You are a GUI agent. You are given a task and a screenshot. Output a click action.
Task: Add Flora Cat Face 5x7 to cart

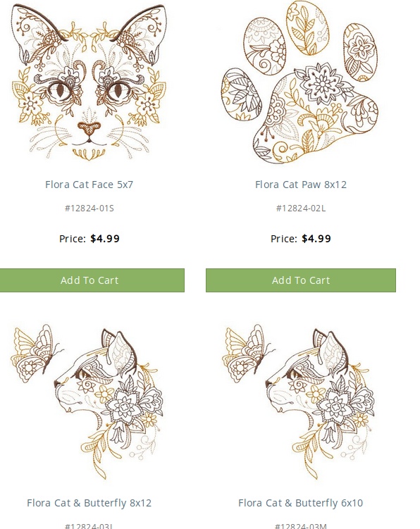(92, 280)
